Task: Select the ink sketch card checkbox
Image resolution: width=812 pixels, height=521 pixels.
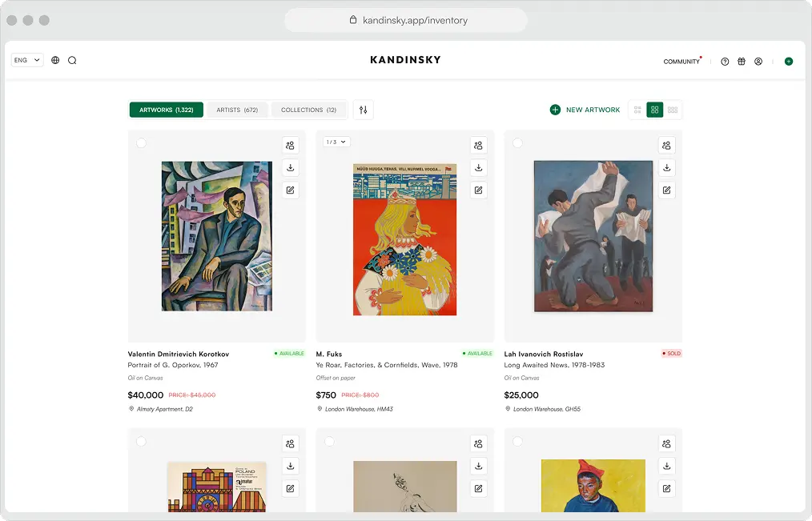Action: 329,441
